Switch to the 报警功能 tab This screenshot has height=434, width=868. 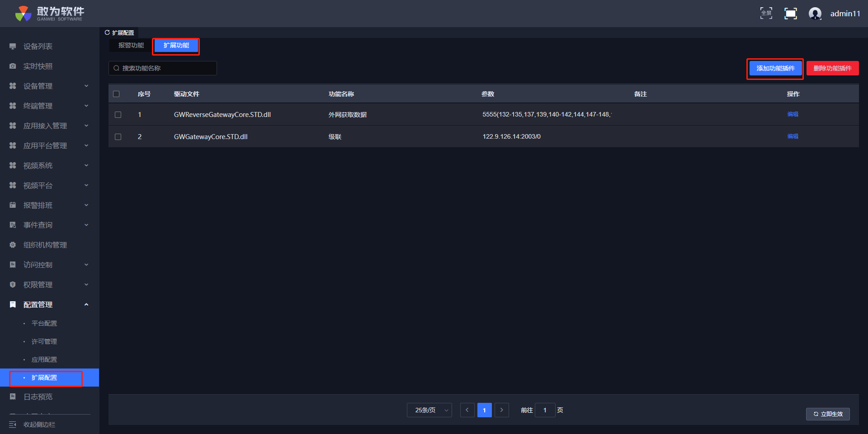click(131, 46)
